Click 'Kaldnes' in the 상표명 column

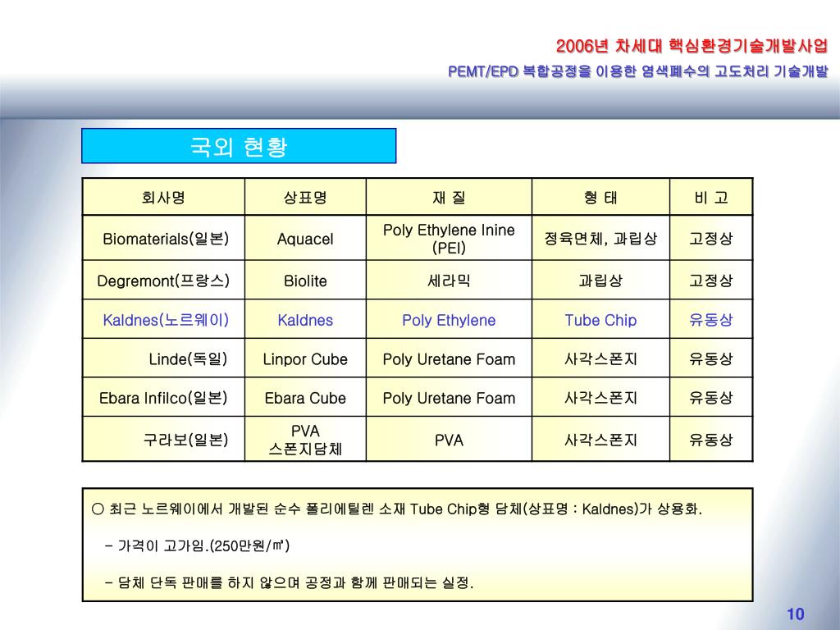(x=305, y=320)
